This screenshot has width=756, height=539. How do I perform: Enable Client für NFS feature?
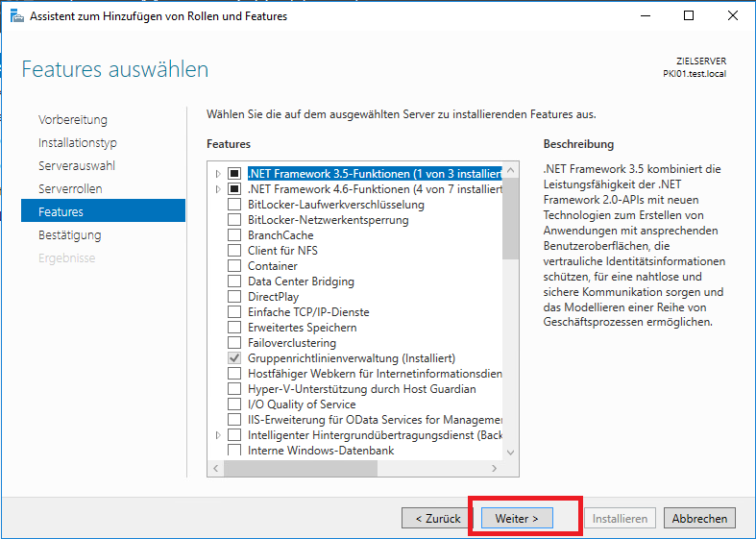(234, 251)
